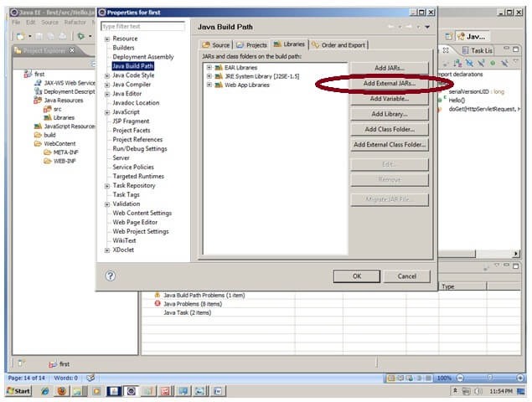Select Deployment Assembly in the properties tree

[142, 57]
